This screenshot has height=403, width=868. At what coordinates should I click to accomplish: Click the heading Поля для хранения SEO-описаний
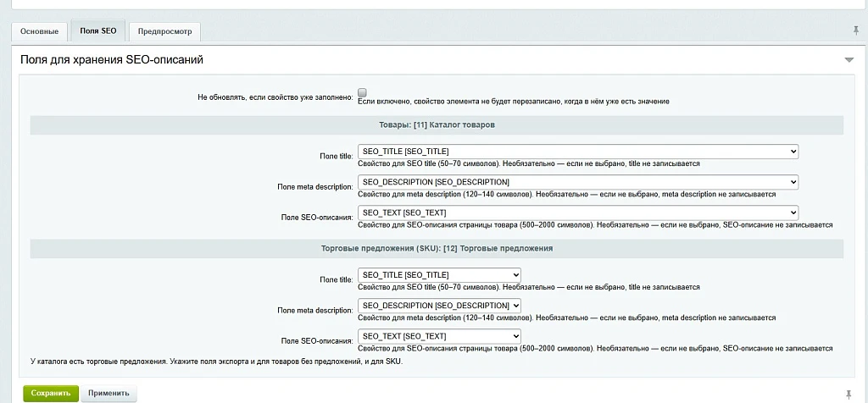(x=112, y=60)
